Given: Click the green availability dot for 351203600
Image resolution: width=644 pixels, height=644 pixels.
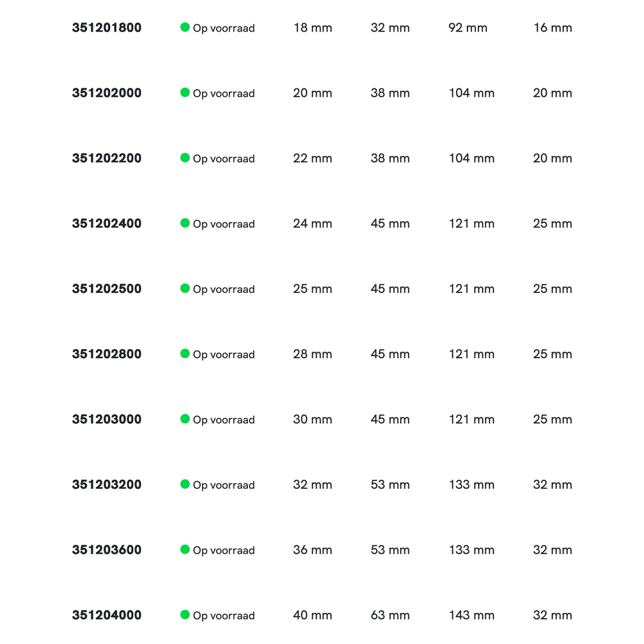Looking at the screenshot, I should click(x=185, y=549).
